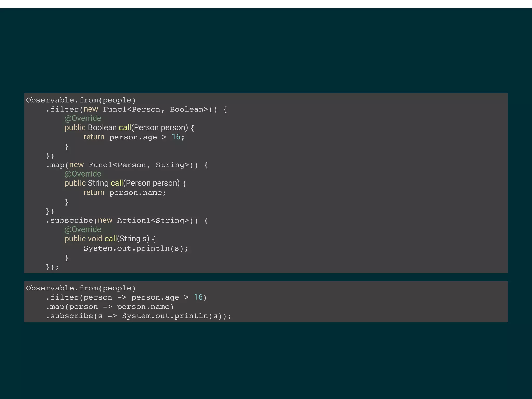Click the lambda line ".map(person -> person.name)"
The image size is (532, 399).
[110, 307]
